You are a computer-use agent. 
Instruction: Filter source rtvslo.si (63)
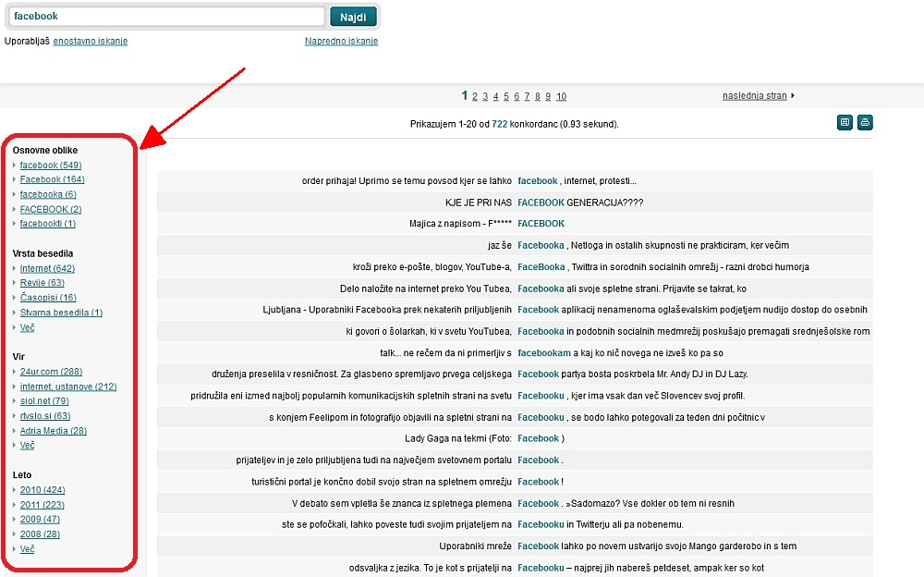(45, 416)
